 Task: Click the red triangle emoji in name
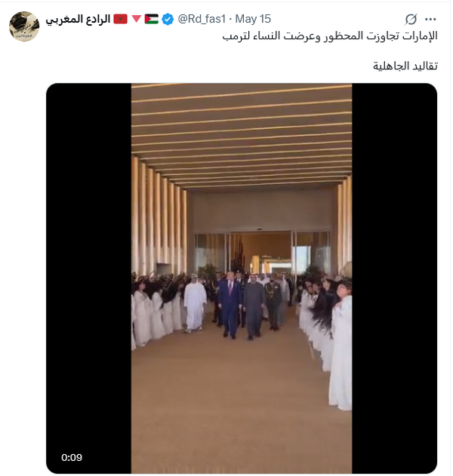(137, 19)
